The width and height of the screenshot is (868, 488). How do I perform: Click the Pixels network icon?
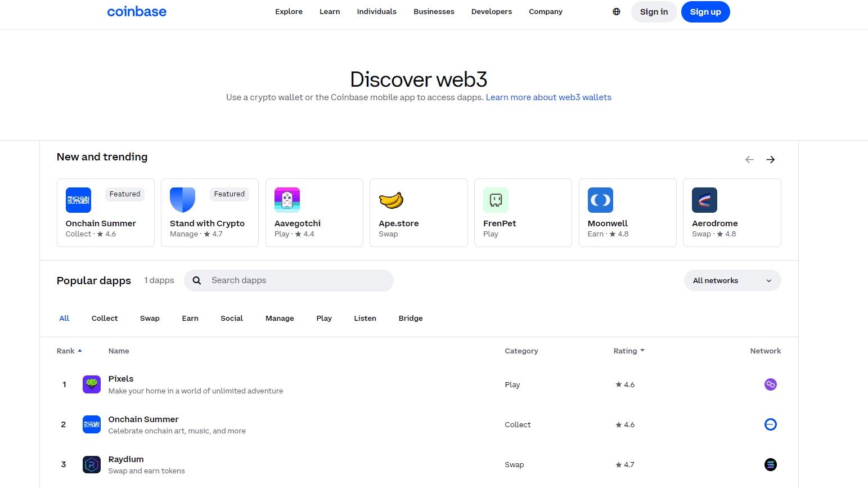770,384
